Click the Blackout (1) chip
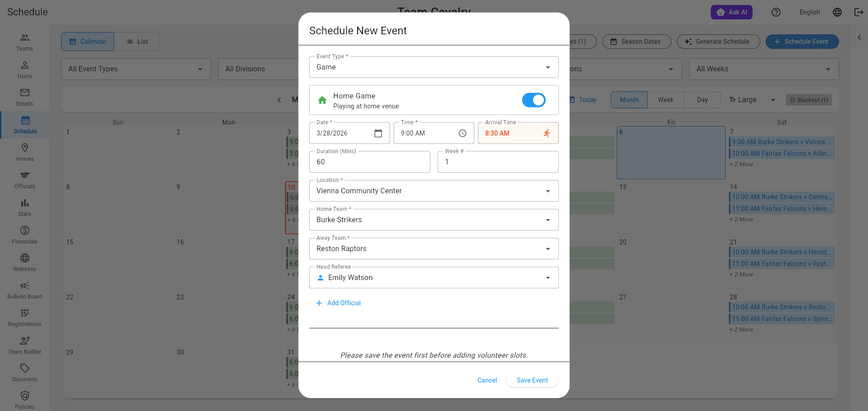Image resolution: width=868 pixels, height=411 pixels. pos(809,100)
